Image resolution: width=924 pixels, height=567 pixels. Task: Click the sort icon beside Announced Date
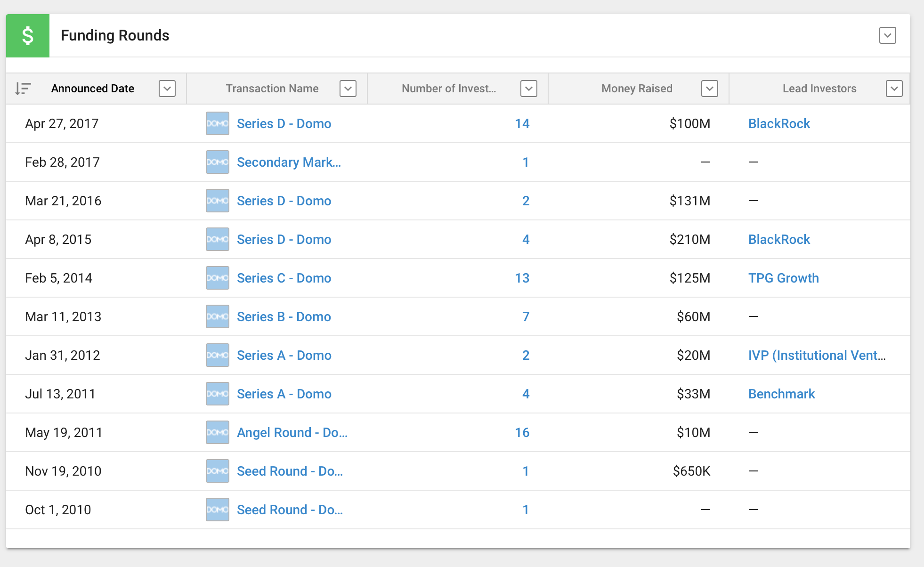tap(24, 88)
